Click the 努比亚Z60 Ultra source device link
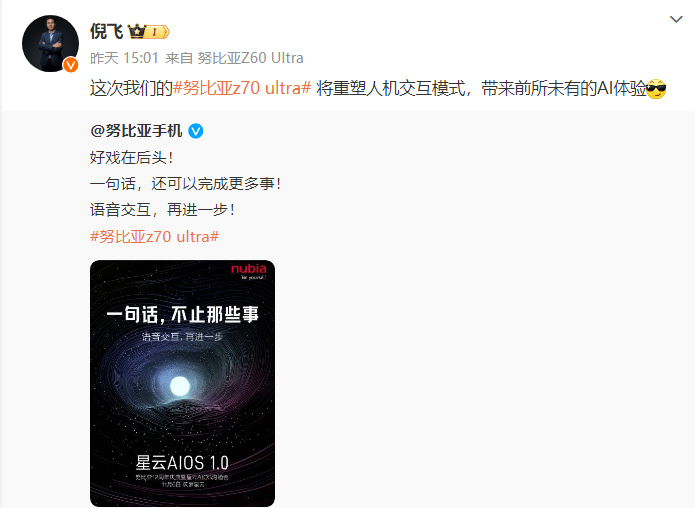Viewport: 695px width, 508px height. [x=250, y=58]
